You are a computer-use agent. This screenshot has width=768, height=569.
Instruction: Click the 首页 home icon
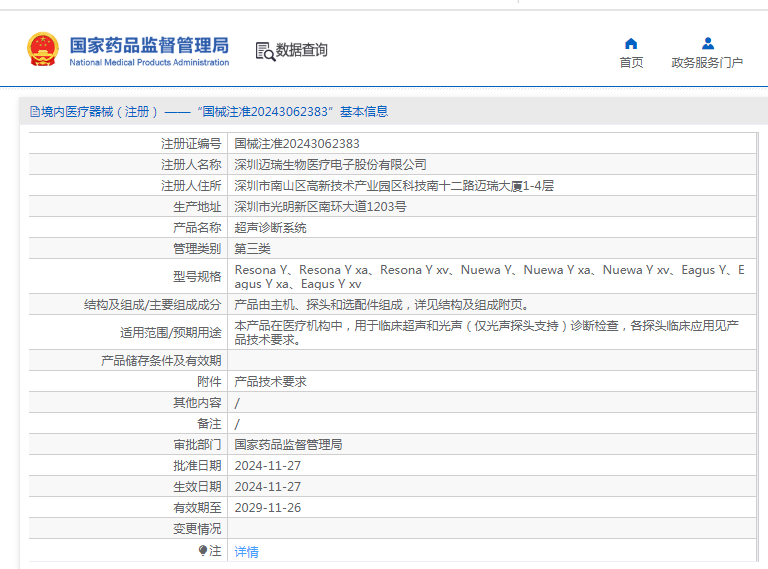pos(631,44)
